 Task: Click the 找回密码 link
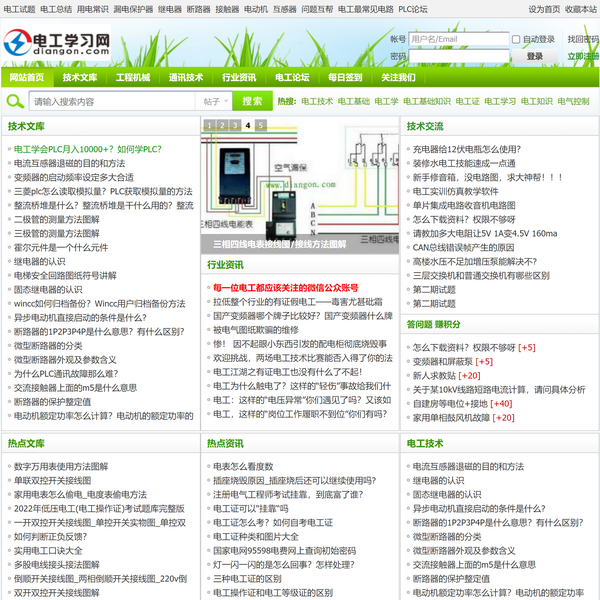pyautogui.click(x=583, y=40)
